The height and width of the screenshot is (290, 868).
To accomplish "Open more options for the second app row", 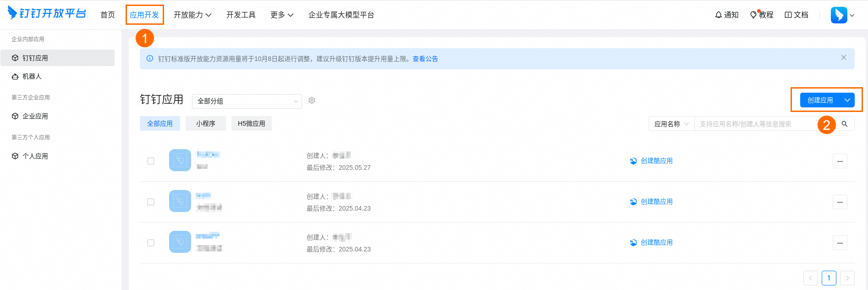I will coord(840,202).
